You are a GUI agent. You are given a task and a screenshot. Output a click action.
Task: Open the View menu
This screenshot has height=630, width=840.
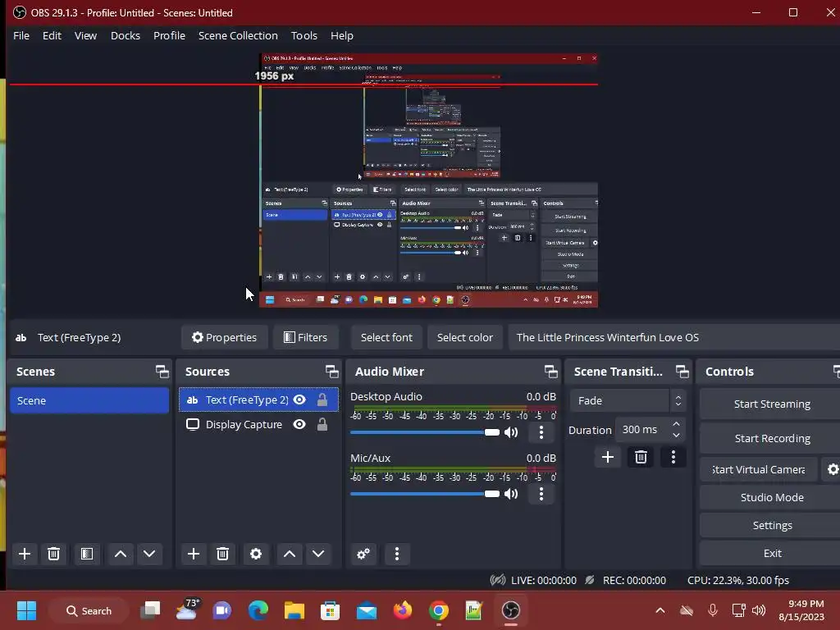(85, 35)
